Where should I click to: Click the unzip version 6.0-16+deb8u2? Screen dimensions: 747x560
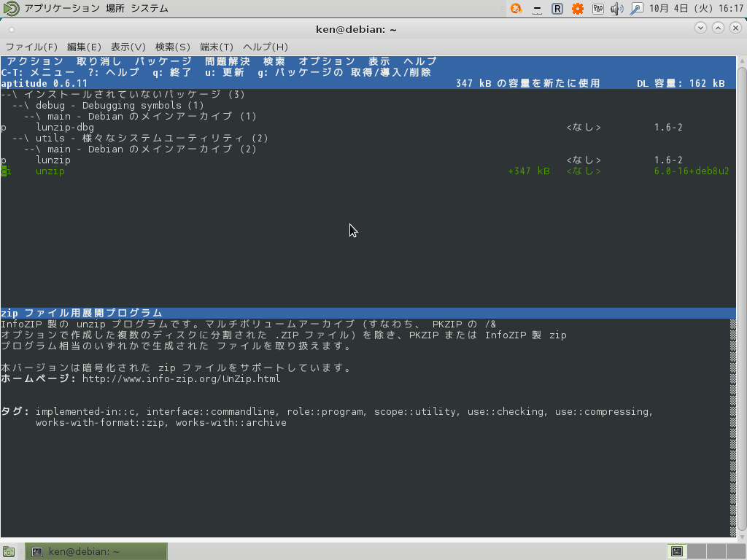(x=692, y=171)
